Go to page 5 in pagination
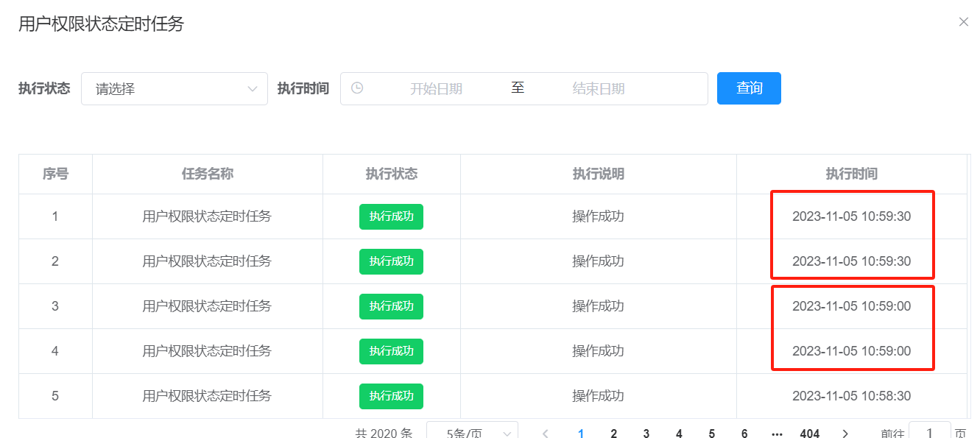980x438 pixels. click(711, 434)
